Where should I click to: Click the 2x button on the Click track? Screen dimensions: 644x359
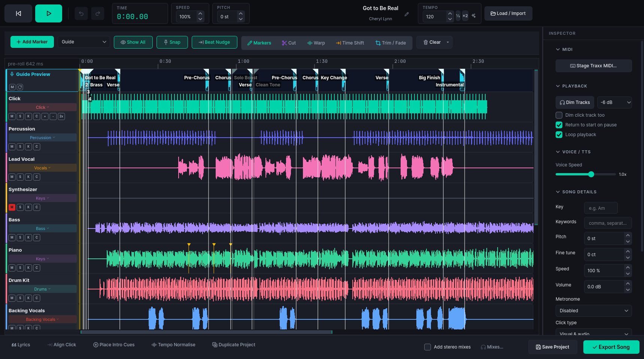click(x=61, y=116)
